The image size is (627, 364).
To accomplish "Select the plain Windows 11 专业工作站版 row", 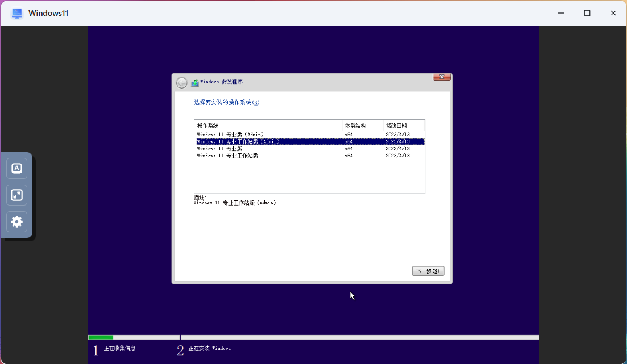I will click(x=310, y=156).
